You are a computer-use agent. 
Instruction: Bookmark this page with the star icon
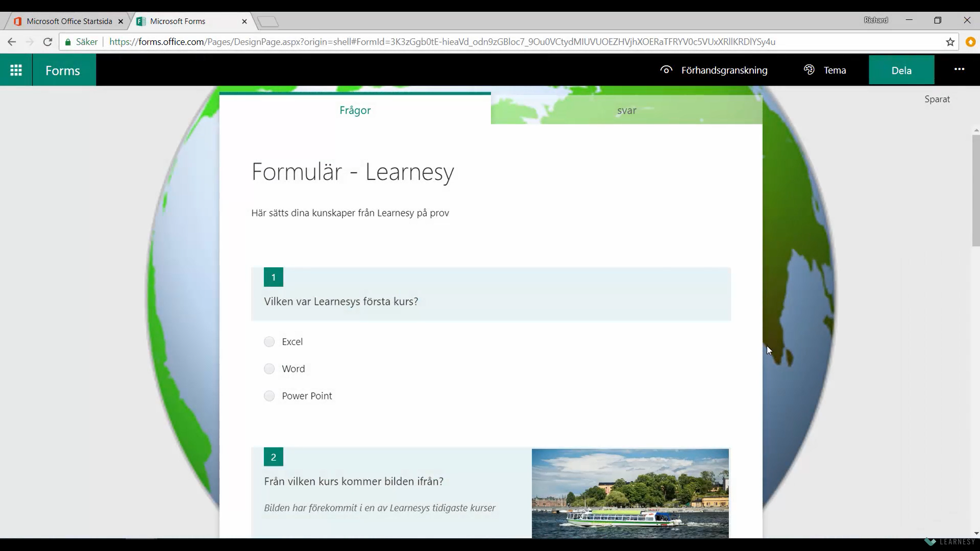(x=950, y=42)
